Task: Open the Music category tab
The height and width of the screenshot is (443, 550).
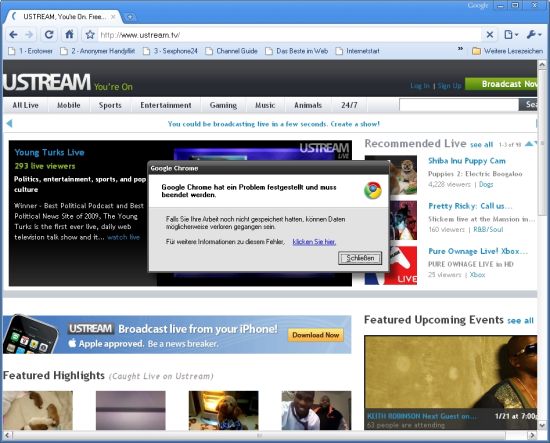Action: [x=265, y=105]
